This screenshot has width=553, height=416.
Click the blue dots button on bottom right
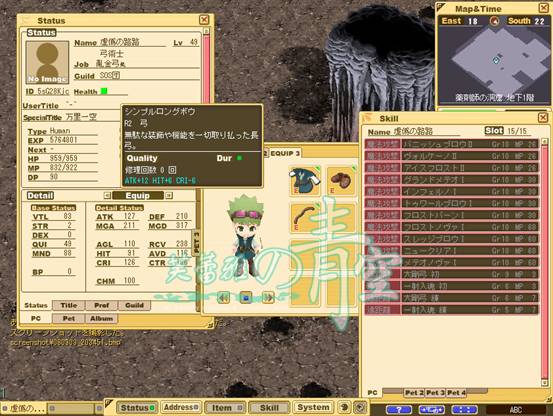point(464,410)
